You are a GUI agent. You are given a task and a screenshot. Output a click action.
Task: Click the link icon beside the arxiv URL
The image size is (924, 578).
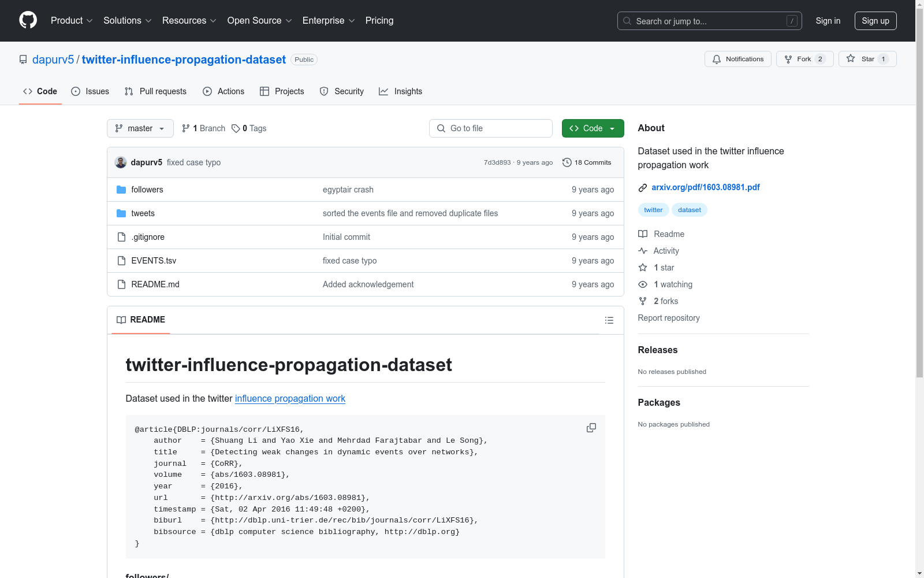[x=643, y=188]
